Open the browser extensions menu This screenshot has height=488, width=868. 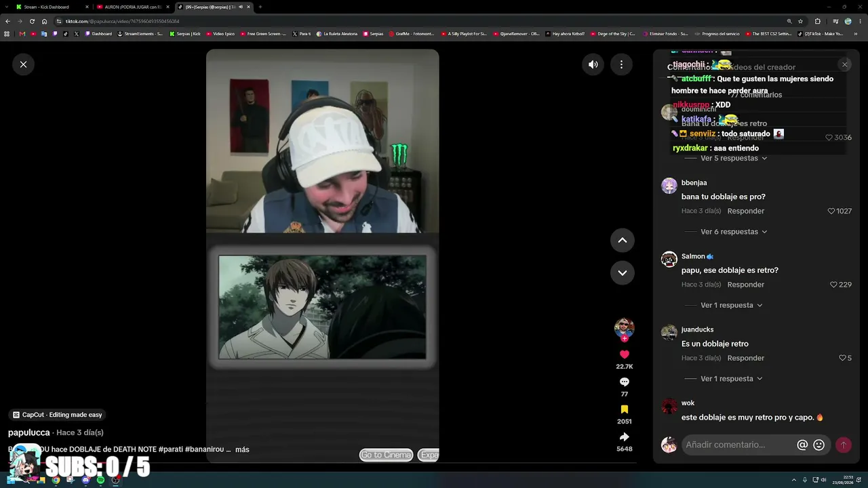tap(817, 21)
